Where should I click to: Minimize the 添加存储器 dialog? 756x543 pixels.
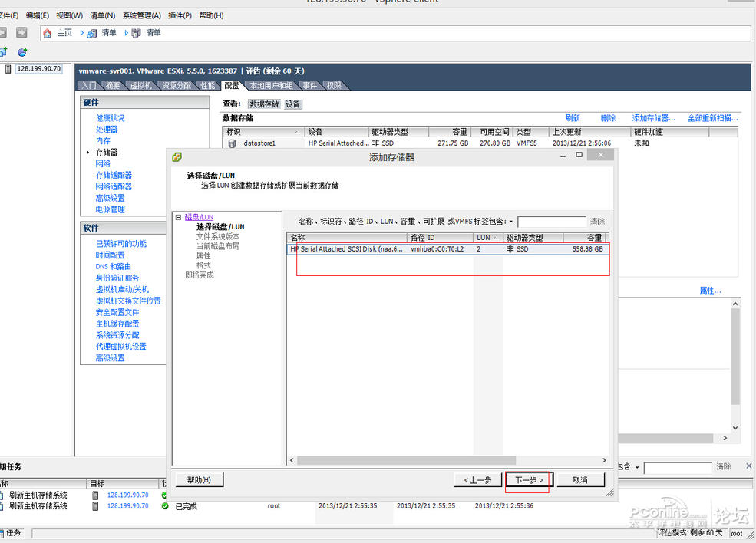point(563,156)
